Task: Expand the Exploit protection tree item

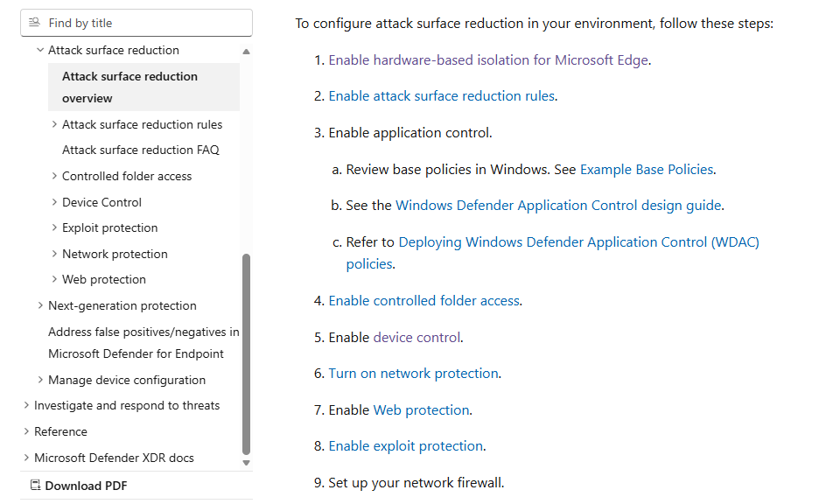Action: tap(54, 227)
